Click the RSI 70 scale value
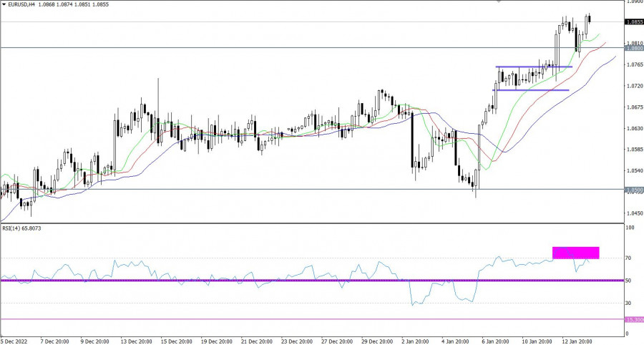 pyautogui.click(x=630, y=258)
